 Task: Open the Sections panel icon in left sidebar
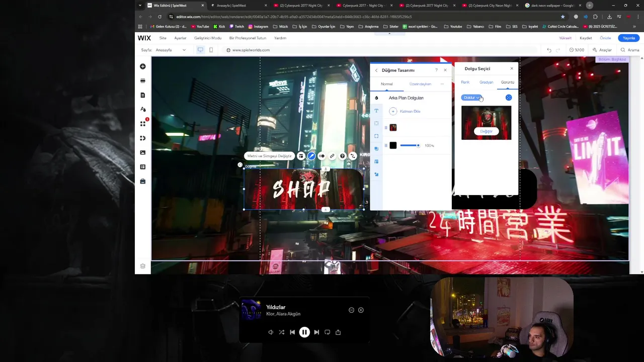tap(143, 80)
